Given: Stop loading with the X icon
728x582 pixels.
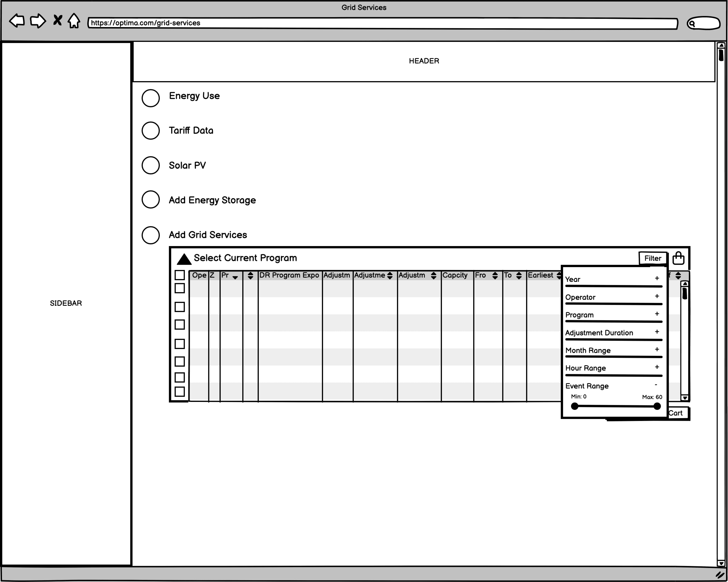Looking at the screenshot, I should click(58, 20).
